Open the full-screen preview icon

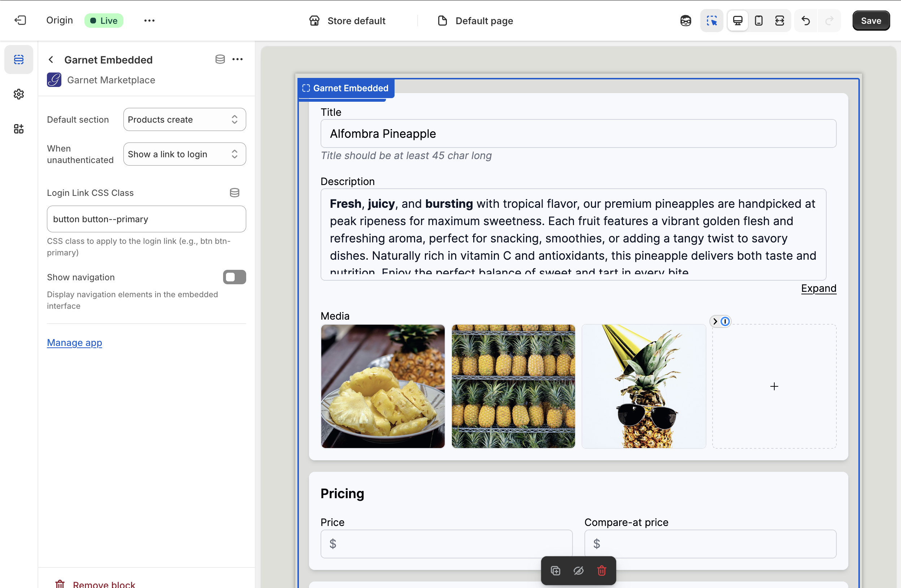pyautogui.click(x=780, y=21)
